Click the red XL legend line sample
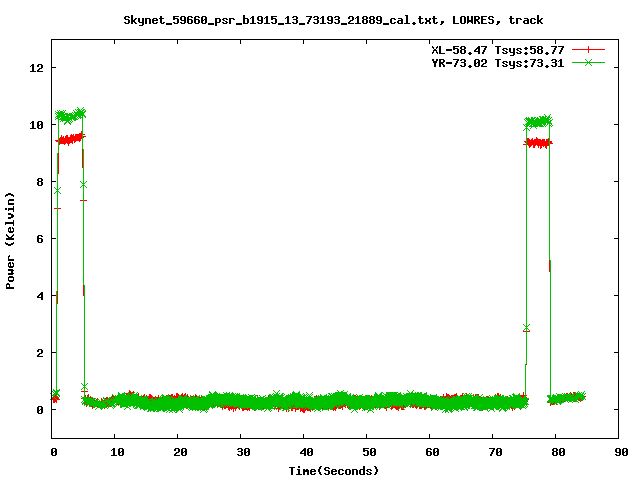 [588, 50]
